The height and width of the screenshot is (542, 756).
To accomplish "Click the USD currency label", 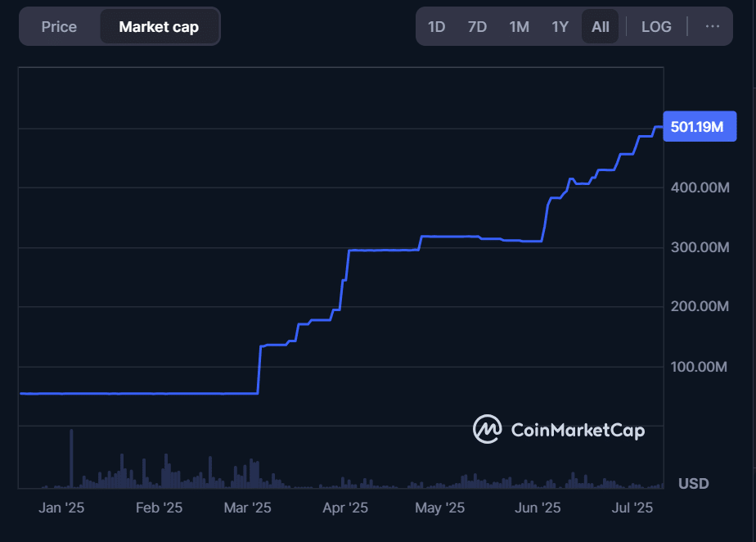I will point(694,484).
